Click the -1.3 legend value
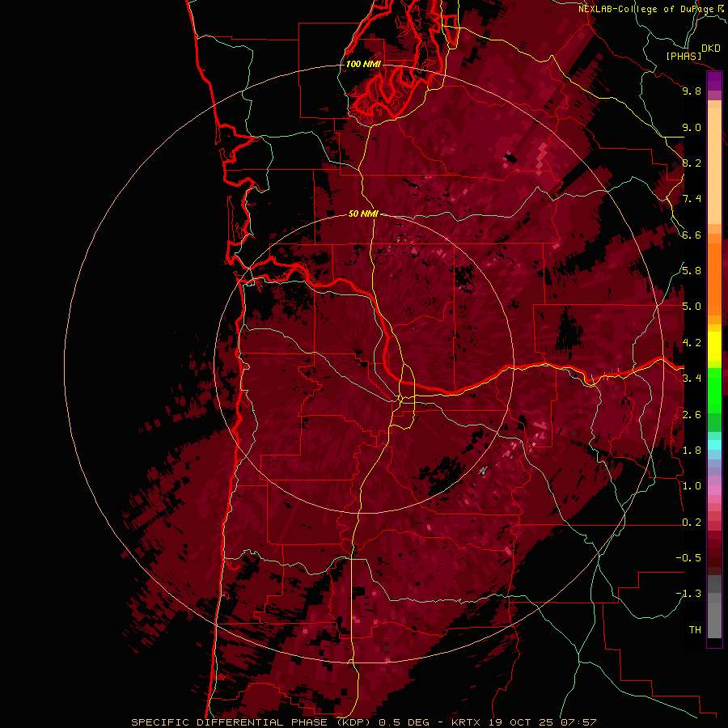728x728 pixels. point(688,594)
